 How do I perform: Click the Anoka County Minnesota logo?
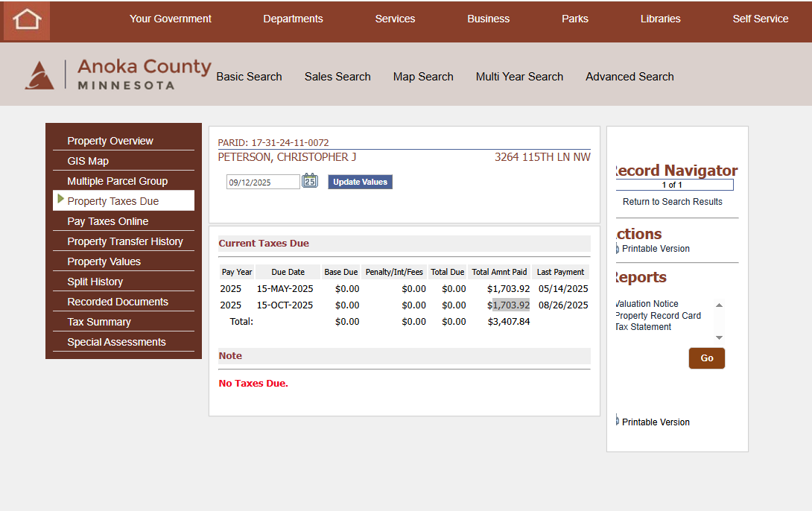pos(118,74)
